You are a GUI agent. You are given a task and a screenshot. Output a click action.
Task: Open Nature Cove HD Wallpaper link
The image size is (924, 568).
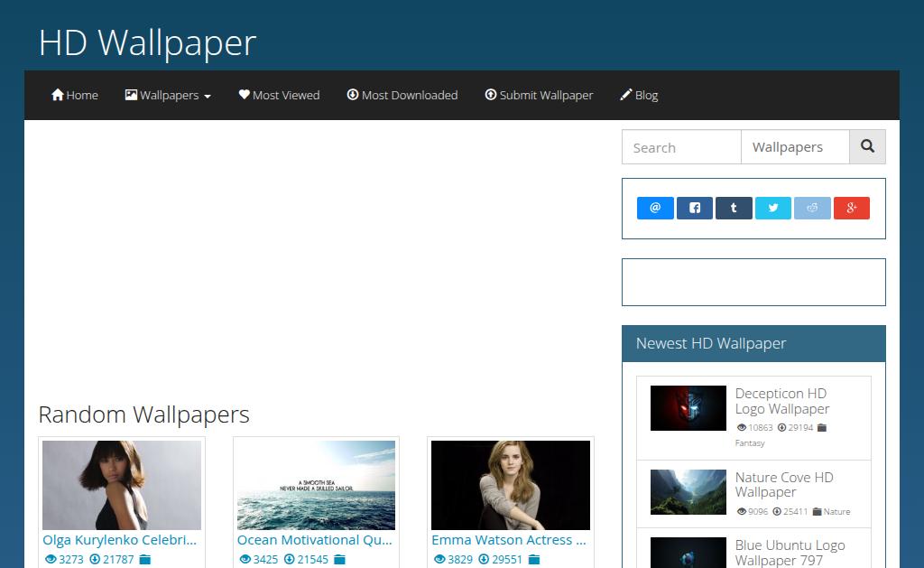click(784, 485)
